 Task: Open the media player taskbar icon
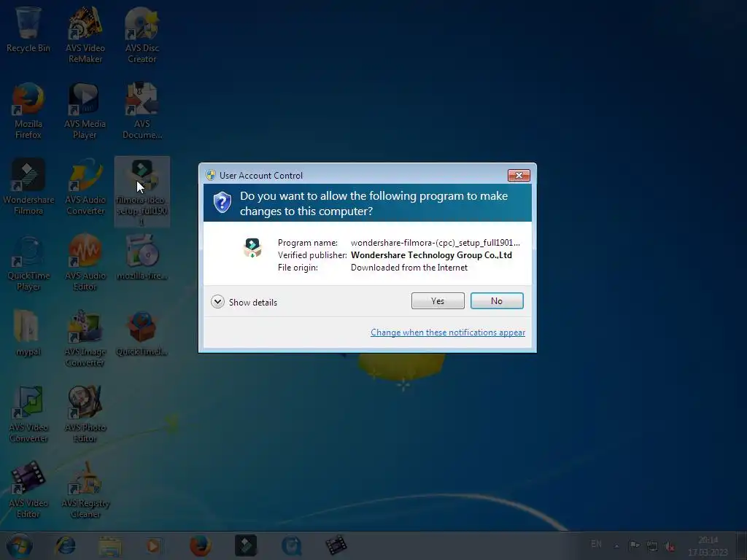click(153, 545)
